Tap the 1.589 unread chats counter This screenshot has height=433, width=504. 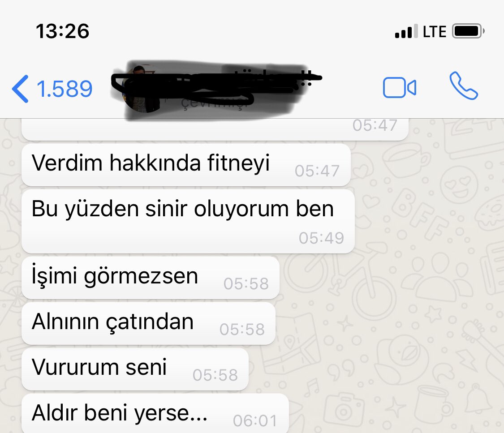65,89
